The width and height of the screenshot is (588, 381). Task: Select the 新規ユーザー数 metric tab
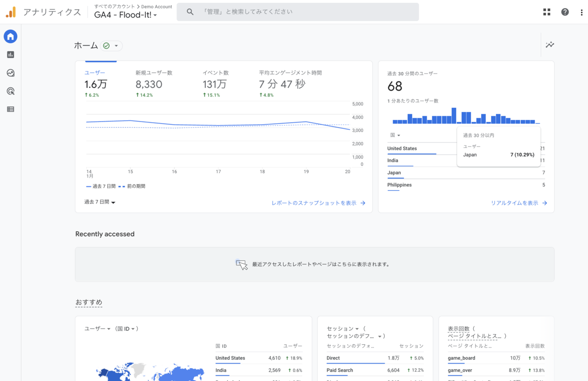[x=154, y=83]
